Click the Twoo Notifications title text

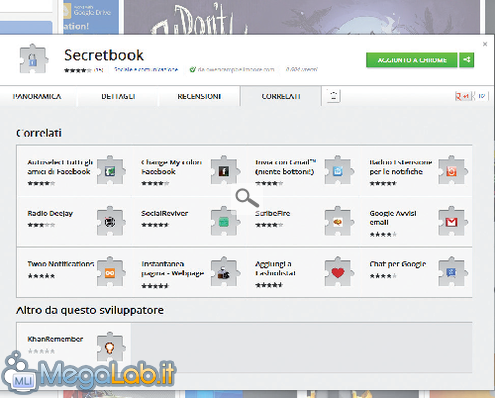tap(61, 264)
